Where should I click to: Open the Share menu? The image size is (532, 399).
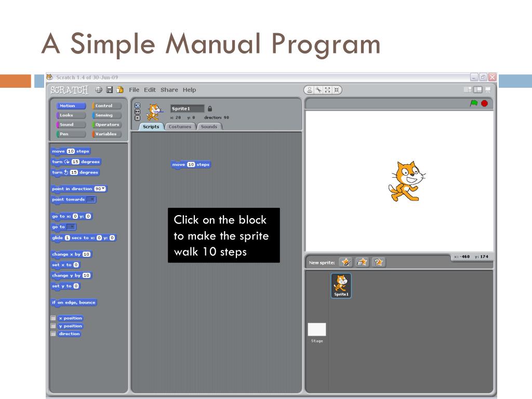[x=169, y=90]
